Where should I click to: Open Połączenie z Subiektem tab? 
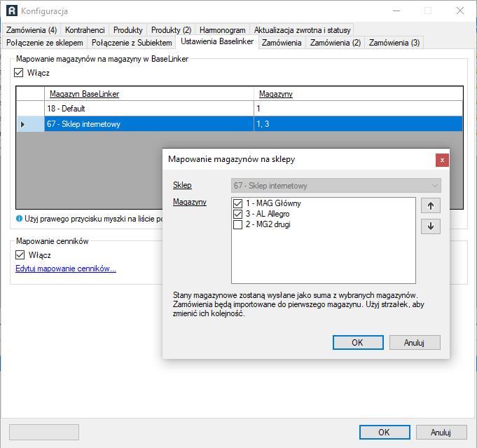point(132,43)
